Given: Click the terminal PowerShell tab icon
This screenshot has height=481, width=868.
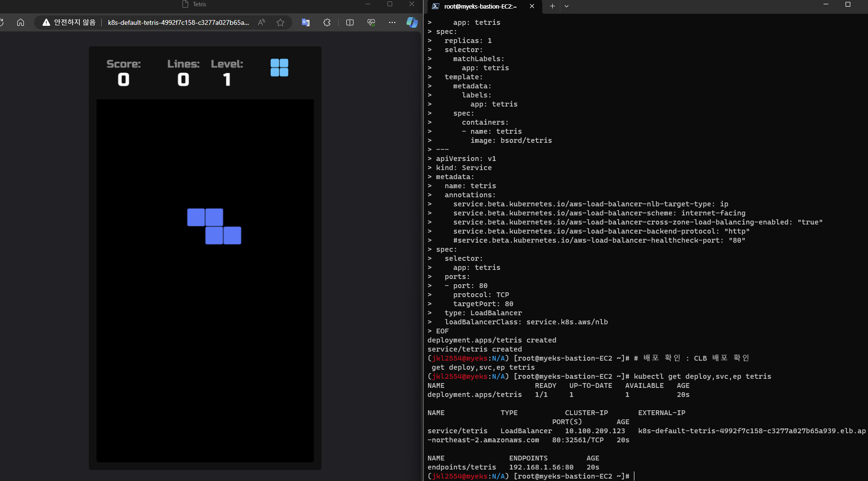Looking at the screenshot, I should [x=436, y=6].
